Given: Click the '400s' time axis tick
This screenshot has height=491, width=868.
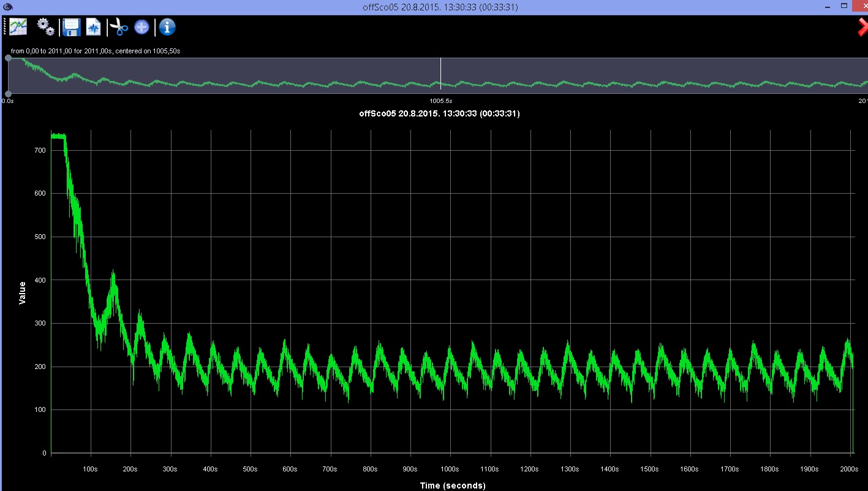Looking at the screenshot, I should point(210,469).
